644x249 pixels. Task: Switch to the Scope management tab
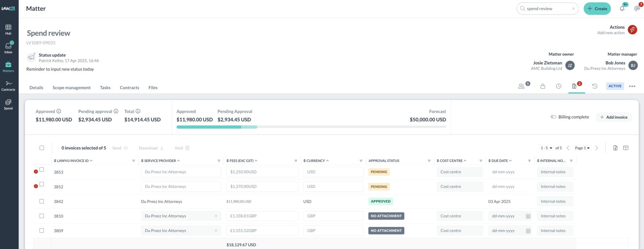click(x=71, y=88)
